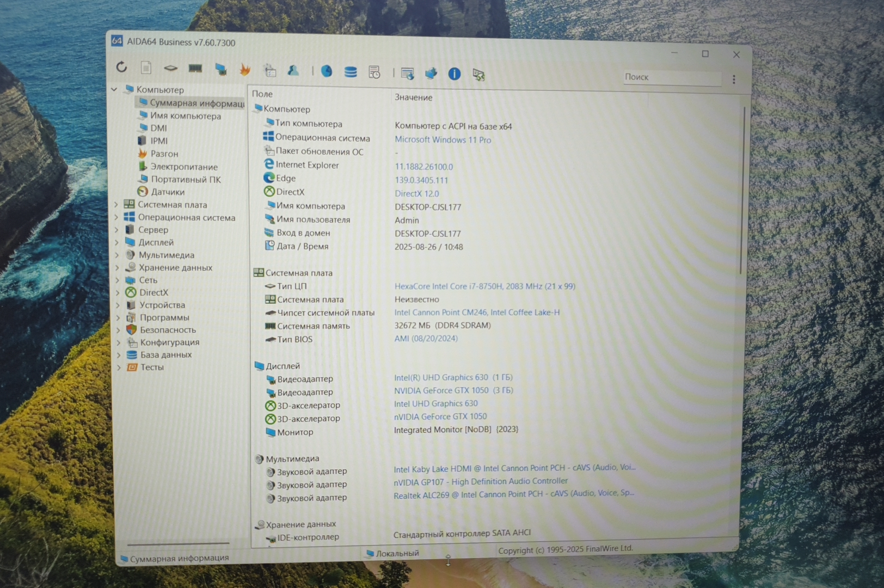Screen dimensions: 884x588
Task: Select Разгон in the left tree
Action: [158, 154]
